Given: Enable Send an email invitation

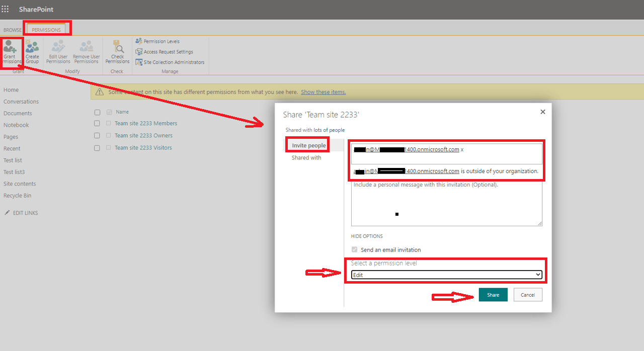Looking at the screenshot, I should coord(354,249).
